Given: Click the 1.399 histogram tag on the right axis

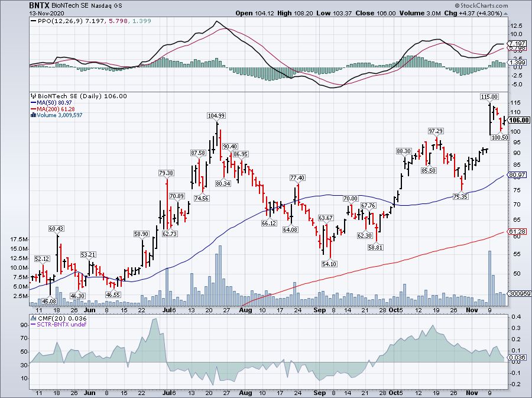Looking at the screenshot, I should click(x=518, y=63).
